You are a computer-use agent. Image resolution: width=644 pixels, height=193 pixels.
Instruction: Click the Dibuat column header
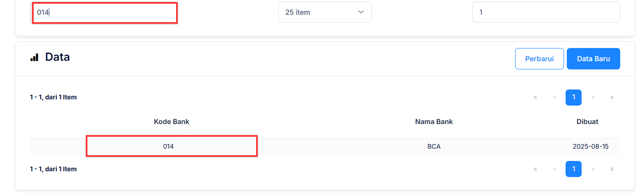[x=587, y=122]
